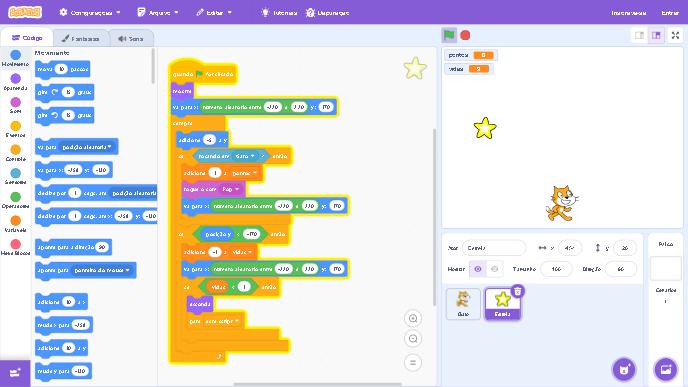Open the choose a sprite button
The image size is (688, 387).
pos(624,369)
